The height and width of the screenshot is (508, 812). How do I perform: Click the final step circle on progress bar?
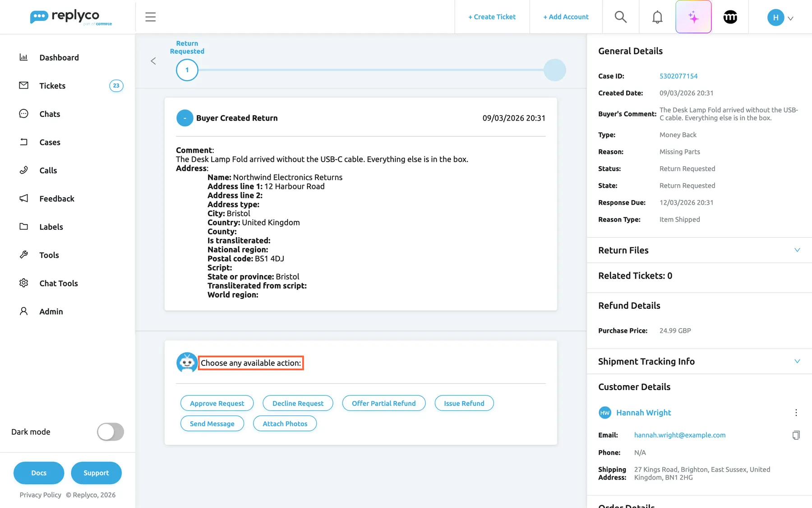[555, 70]
